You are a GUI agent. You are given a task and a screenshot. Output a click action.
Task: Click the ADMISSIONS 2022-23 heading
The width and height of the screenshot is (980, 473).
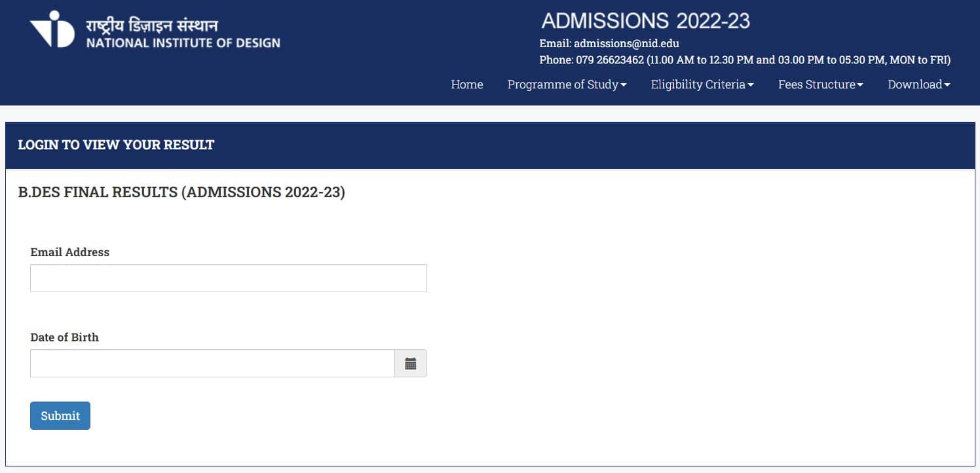click(x=645, y=20)
